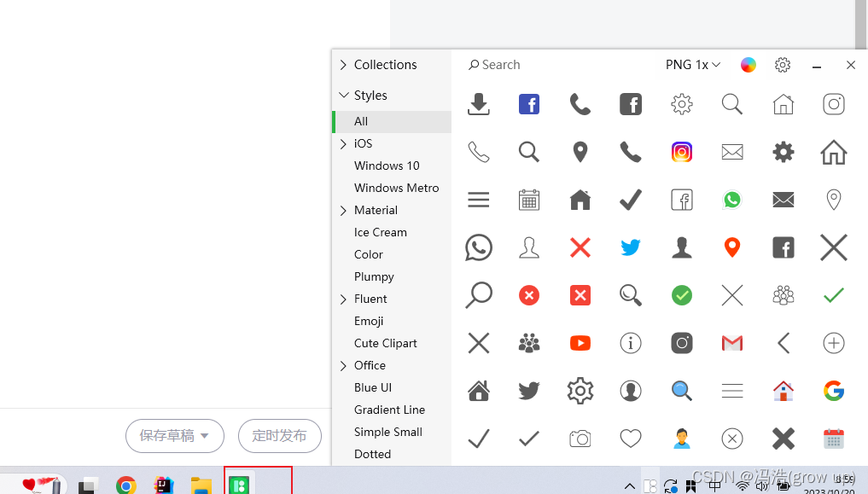Viewport: 868px width, 494px height.
Task: Choose the user silhouette in circle icon
Action: [631, 391]
